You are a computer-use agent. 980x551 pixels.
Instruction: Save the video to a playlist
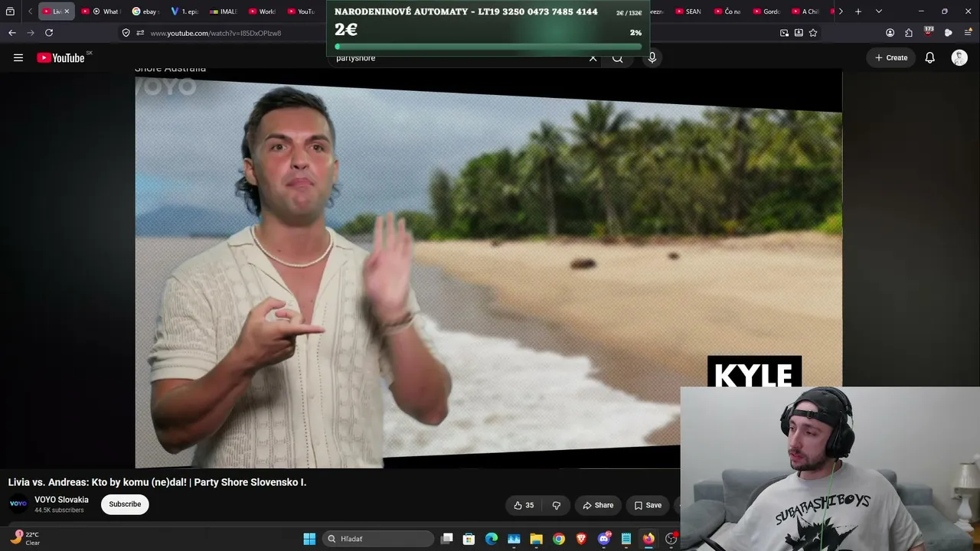[648, 505]
